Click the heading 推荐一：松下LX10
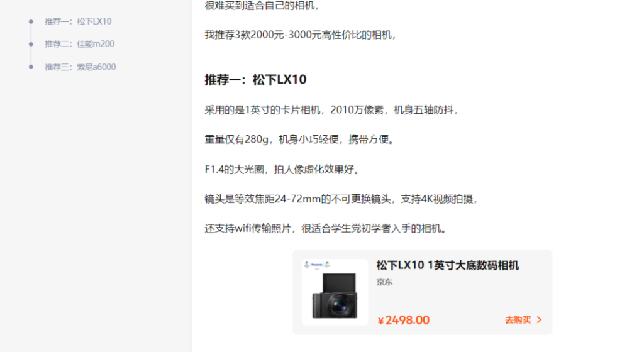Screen dimensions: 644x352 pyautogui.click(x=255, y=80)
